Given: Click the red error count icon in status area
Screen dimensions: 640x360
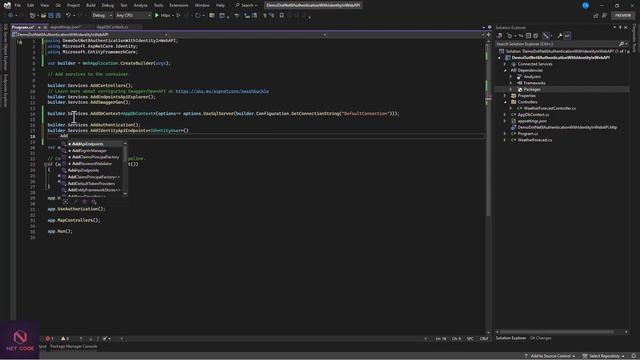Looking at the screenshot, I should pyautogui.click(x=49, y=338).
